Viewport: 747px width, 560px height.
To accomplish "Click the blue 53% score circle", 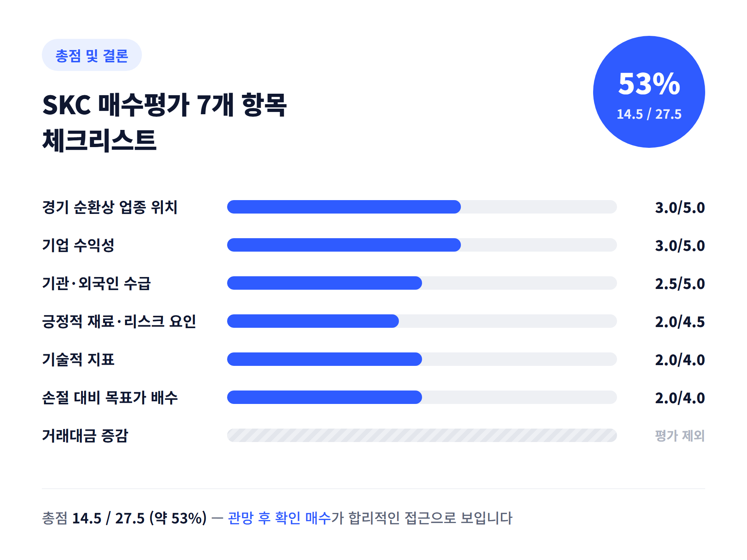I will pyautogui.click(x=649, y=91).
